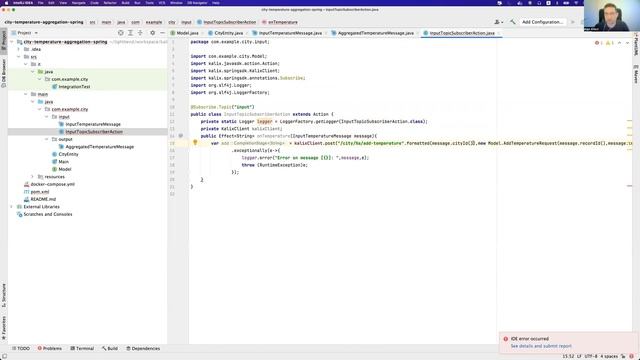
Task: Collapse the output package
Action: (x=47, y=139)
